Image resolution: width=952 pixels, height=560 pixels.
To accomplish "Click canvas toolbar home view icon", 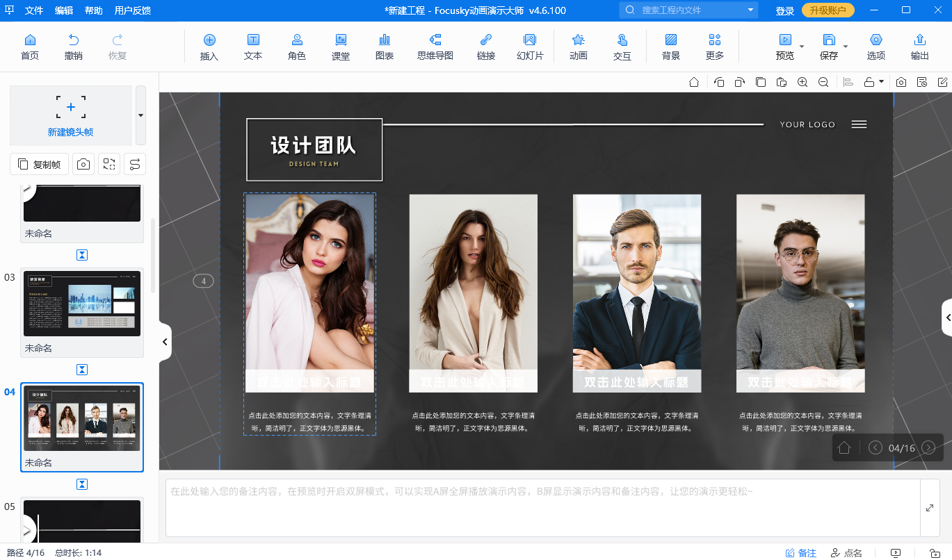I will pyautogui.click(x=694, y=82).
